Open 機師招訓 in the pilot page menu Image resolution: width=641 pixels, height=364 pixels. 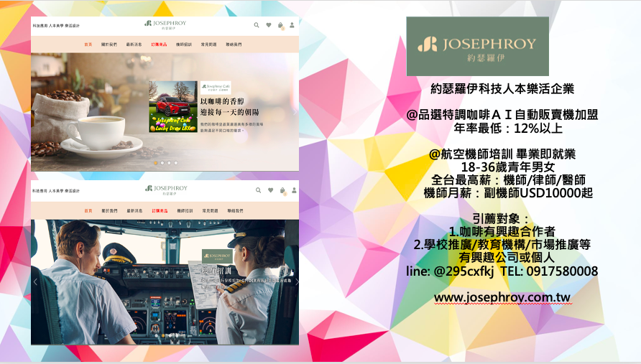coord(185,211)
